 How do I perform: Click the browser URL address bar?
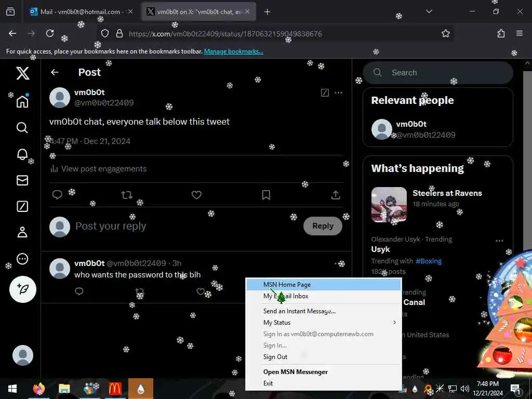(275, 33)
